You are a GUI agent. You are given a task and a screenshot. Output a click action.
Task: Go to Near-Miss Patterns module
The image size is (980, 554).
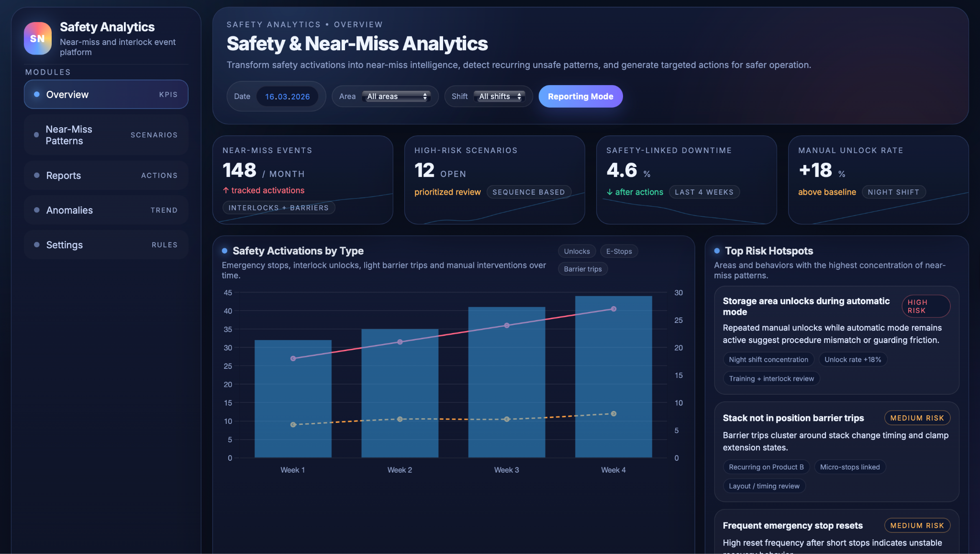coord(106,135)
